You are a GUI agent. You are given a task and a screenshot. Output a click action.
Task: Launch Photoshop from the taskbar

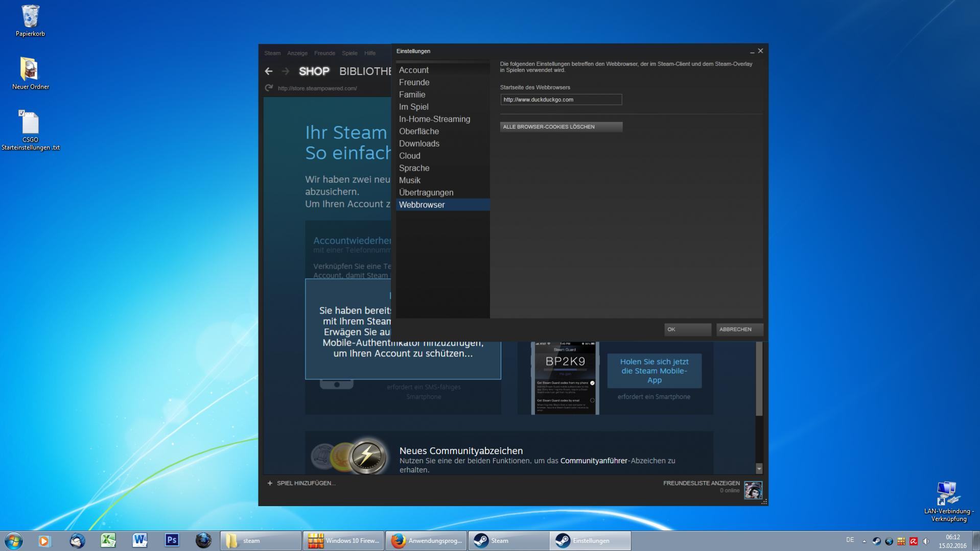172,540
